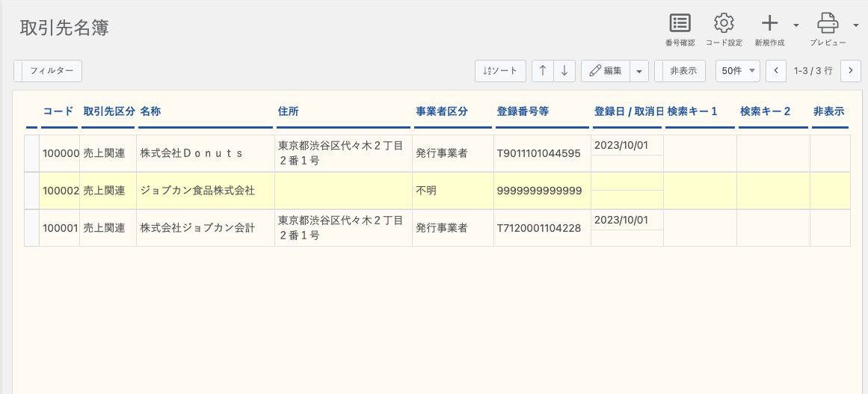Click code cell 100000
The height and width of the screenshot is (394, 868).
click(60, 153)
